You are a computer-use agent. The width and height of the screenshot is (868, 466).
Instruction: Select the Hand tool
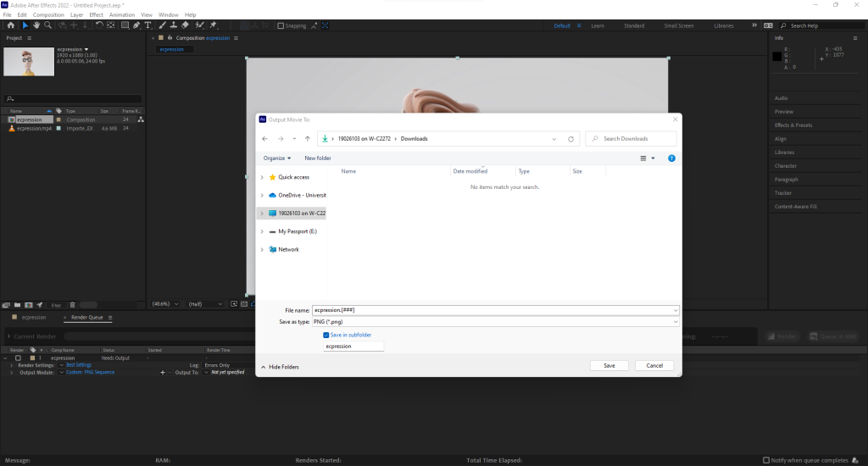point(36,25)
